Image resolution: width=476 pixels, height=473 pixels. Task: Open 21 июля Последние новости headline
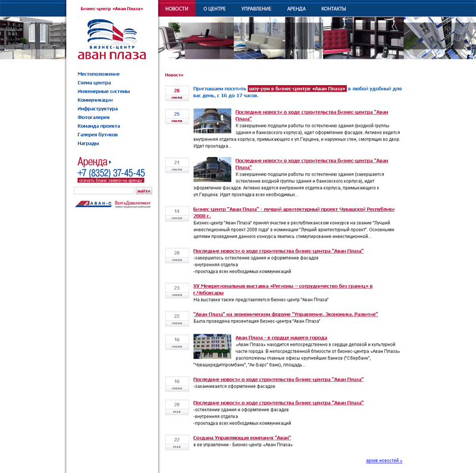[x=312, y=164]
